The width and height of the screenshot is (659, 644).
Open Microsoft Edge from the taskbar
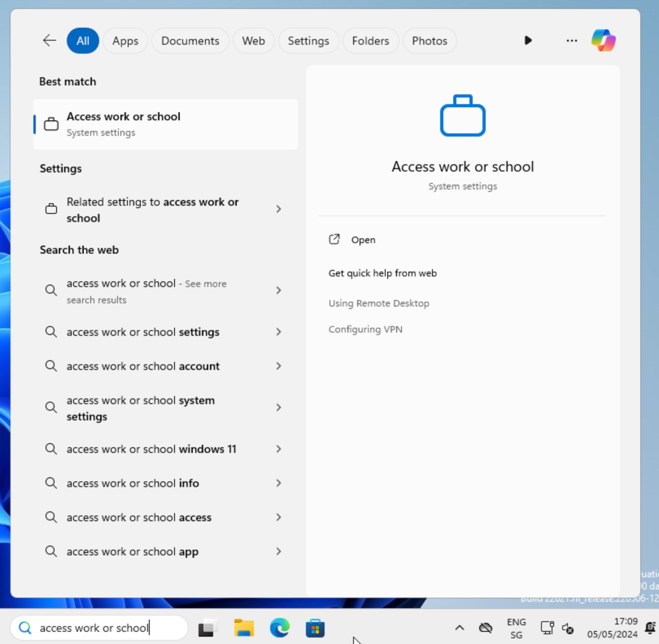[279, 628]
